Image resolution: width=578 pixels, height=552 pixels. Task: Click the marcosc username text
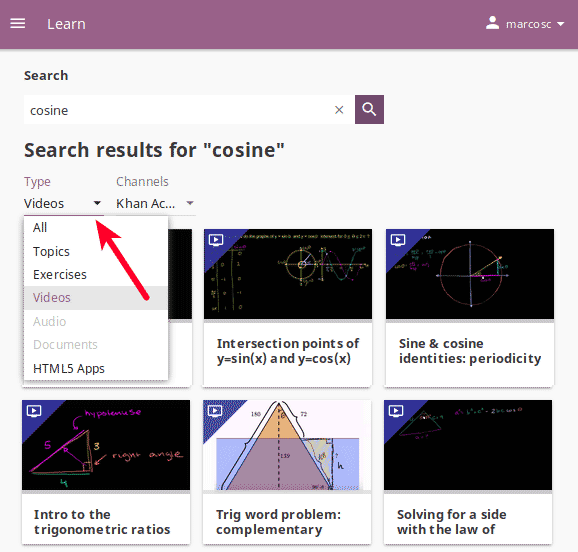pos(528,24)
